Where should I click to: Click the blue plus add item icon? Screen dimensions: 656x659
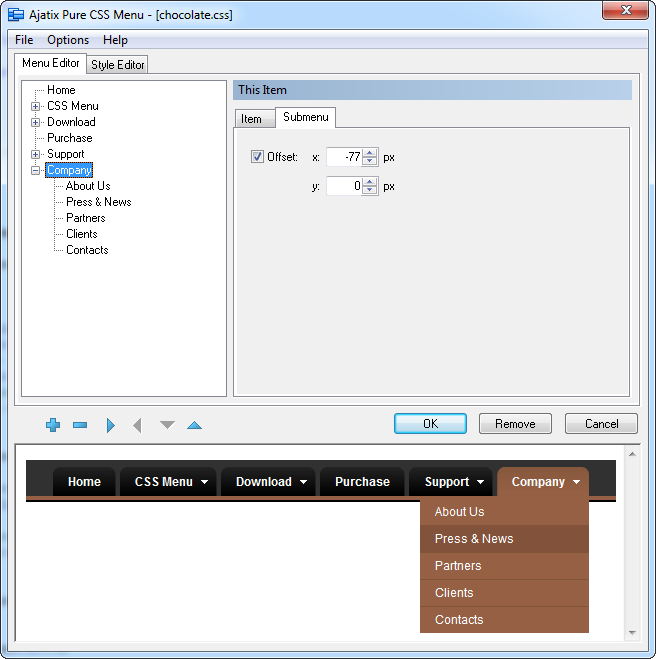pos(53,425)
